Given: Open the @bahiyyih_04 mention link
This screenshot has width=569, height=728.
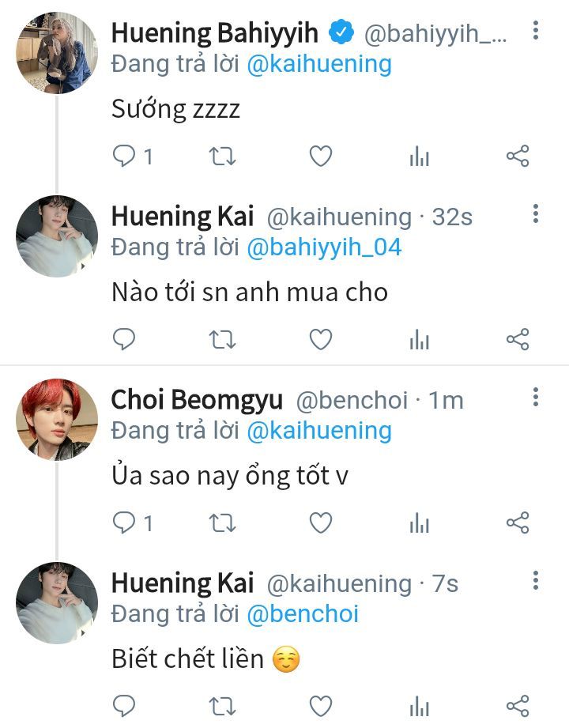Looking at the screenshot, I should 324,247.
